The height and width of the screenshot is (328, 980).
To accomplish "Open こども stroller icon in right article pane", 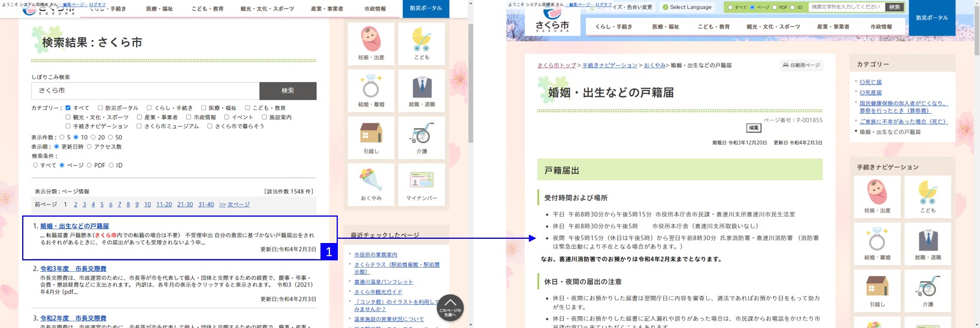I will [927, 197].
